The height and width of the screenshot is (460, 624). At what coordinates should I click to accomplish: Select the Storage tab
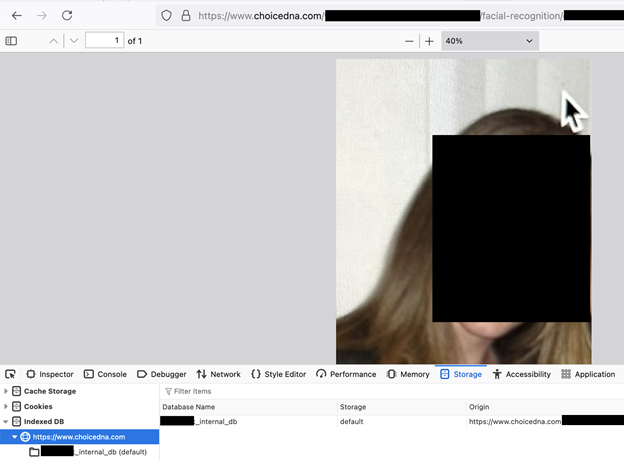coord(461,374)
